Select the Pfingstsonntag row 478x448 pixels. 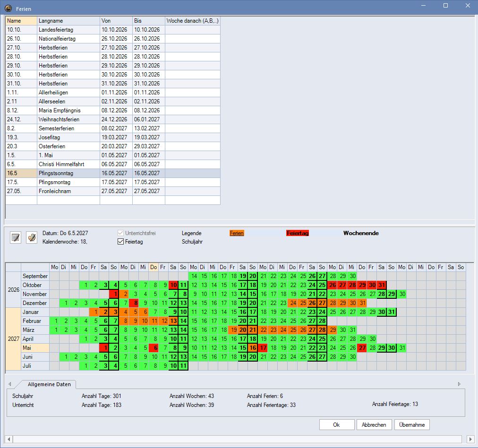(x=113, y=173)
